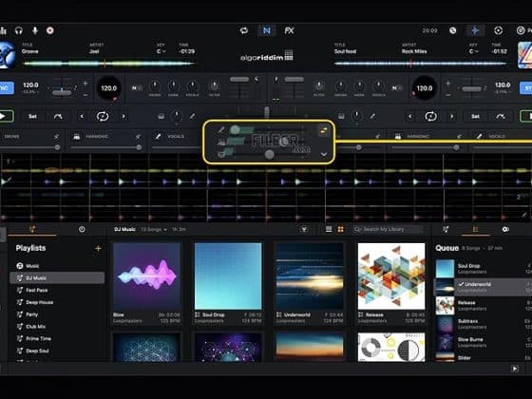Mute right deck Harmonic stem

point(459,137)
